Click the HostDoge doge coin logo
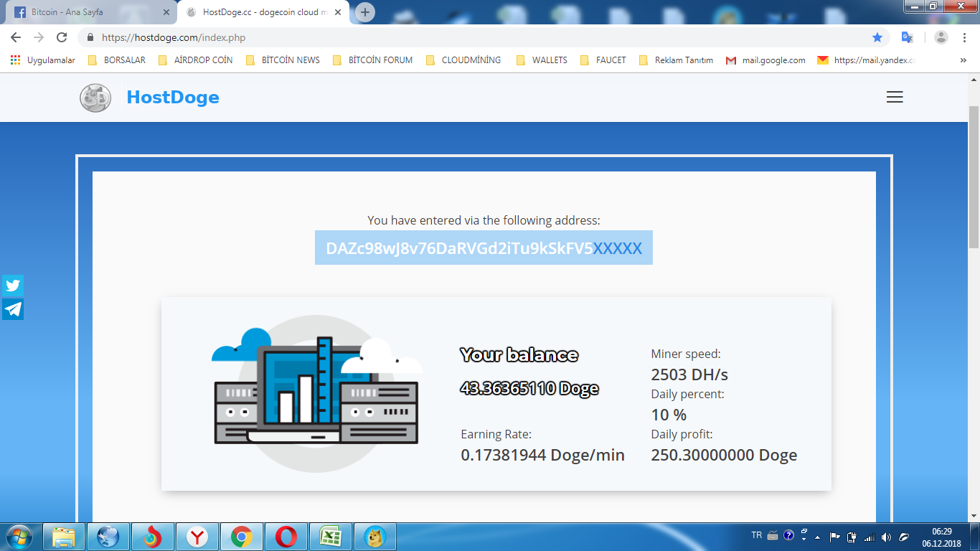This screenshot has width=980, height=551. pyautogui.click(x=95, y=98)
